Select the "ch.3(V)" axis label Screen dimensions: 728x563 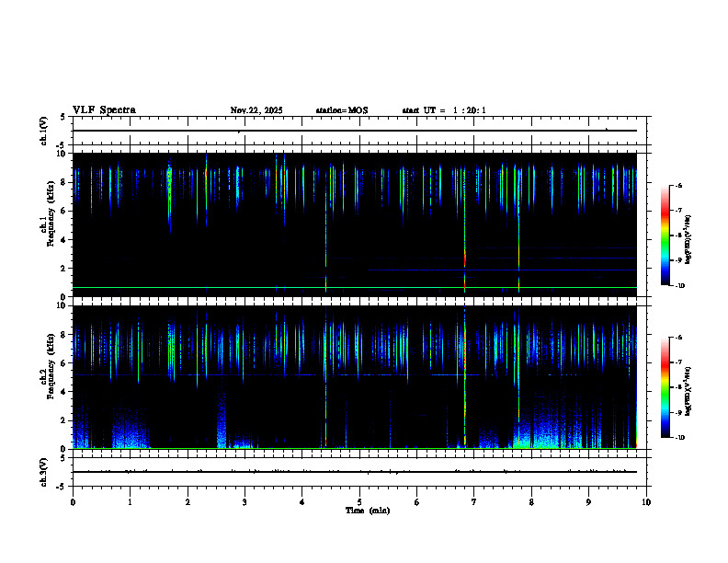click(x=44, y=472)
